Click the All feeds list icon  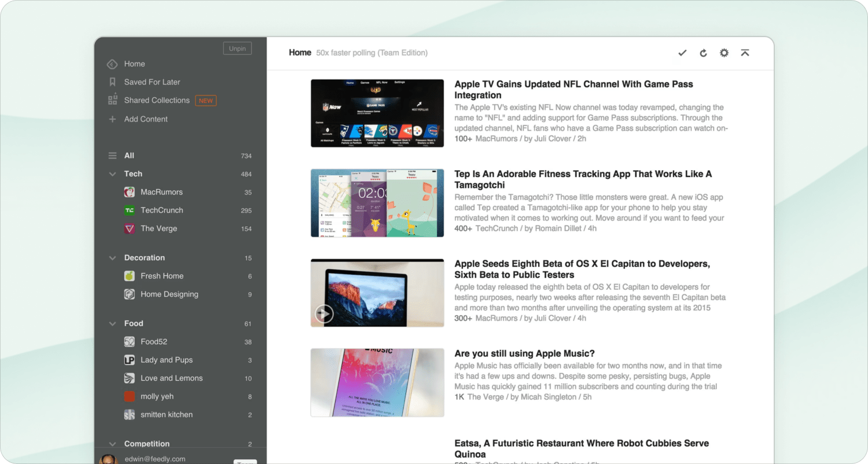click(x=112, y=156)
